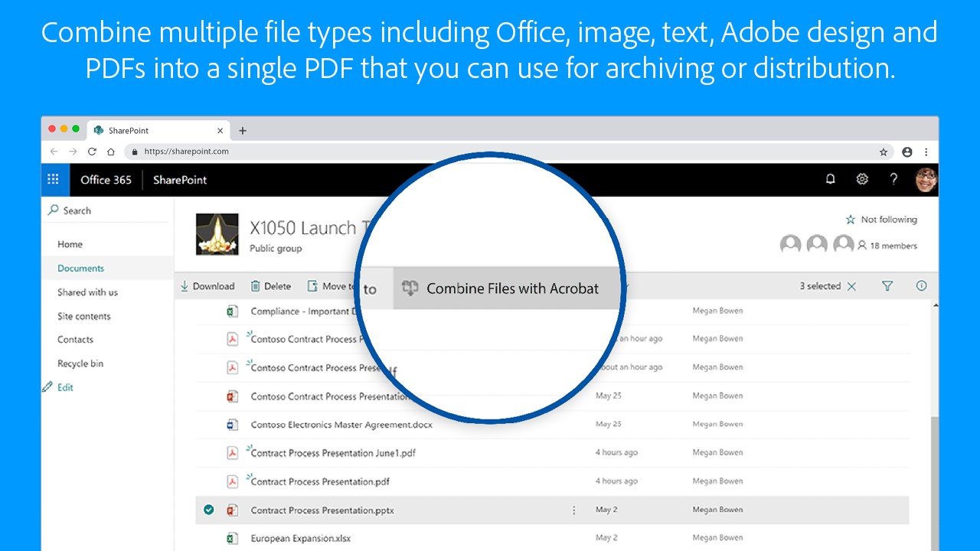Open the filter funnel icon
Image resolution: width=980 pixels, height=551 pixels.
887,286
